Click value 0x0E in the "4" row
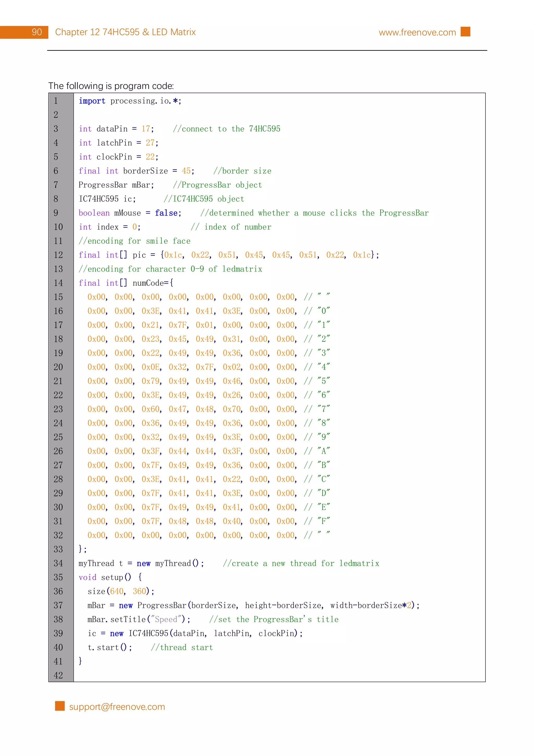534x756 pixels. pyautogui.click(x=151, y=367)
